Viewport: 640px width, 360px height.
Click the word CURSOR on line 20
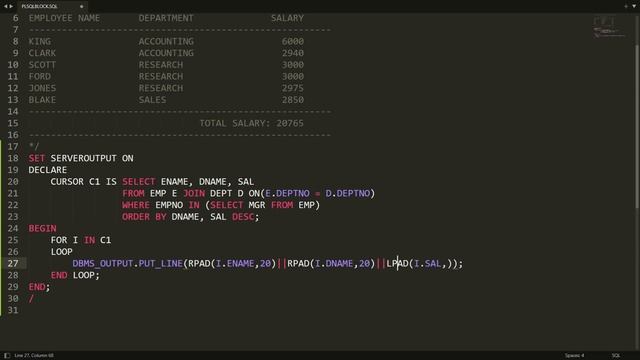(67, 182)
